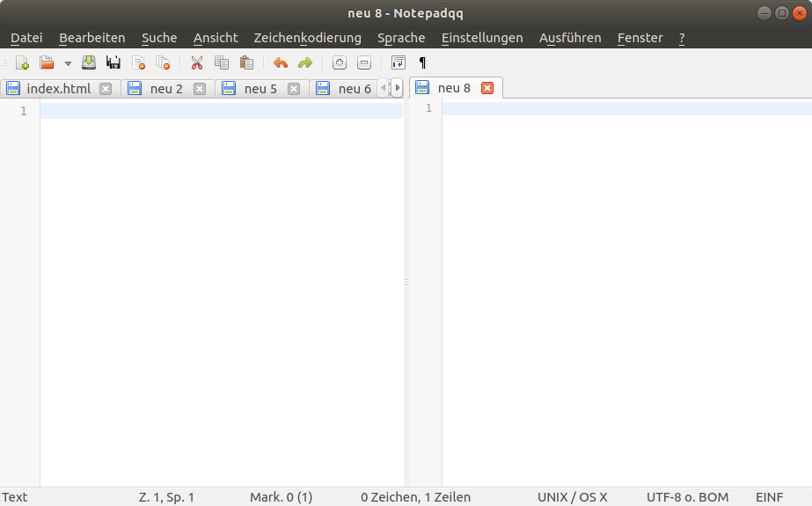Click the UTF-8 o. BOM encoding indicator
The width and height of the screenshot is (812, 506).
coord(687,497)
